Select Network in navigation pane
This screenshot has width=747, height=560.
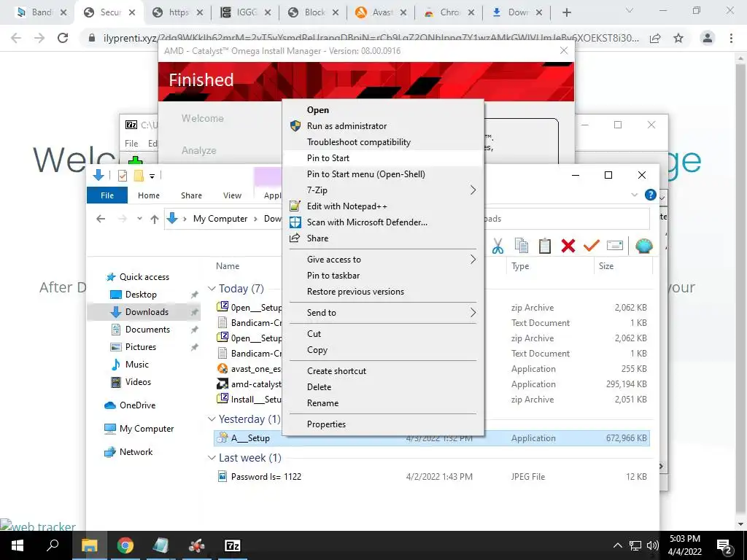pyautogui.click(x=136, y=452)
